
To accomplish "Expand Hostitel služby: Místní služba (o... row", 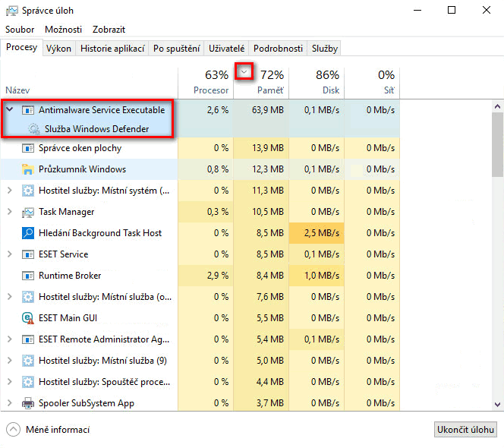I will [x=10, y=297].
